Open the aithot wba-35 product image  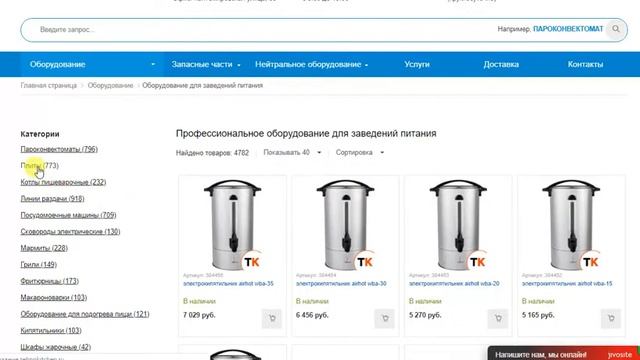[x=232, y=224]
